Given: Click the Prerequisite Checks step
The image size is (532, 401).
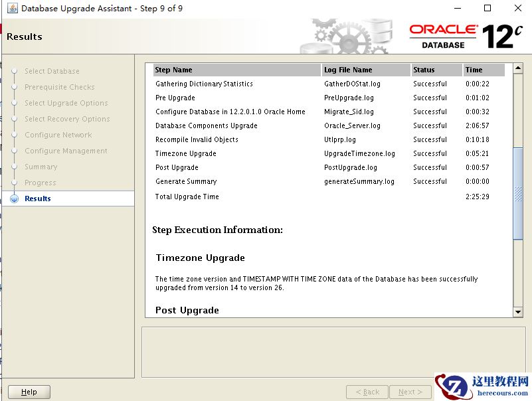Looking at the screenshot, I should coord(59,87).
